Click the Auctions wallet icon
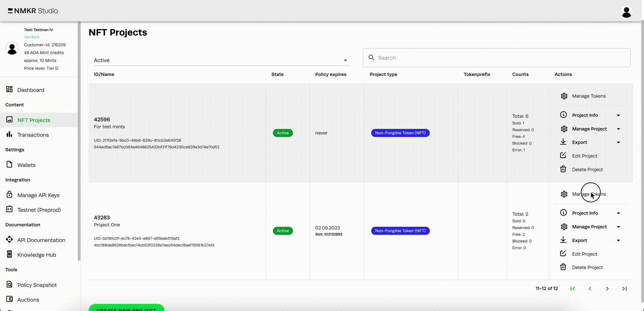 [x=9, y=299]
